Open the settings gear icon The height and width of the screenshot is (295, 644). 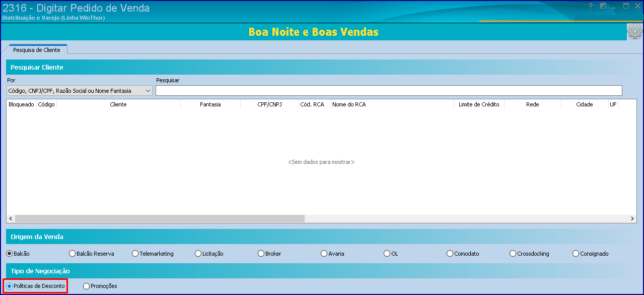pos(634,31)
